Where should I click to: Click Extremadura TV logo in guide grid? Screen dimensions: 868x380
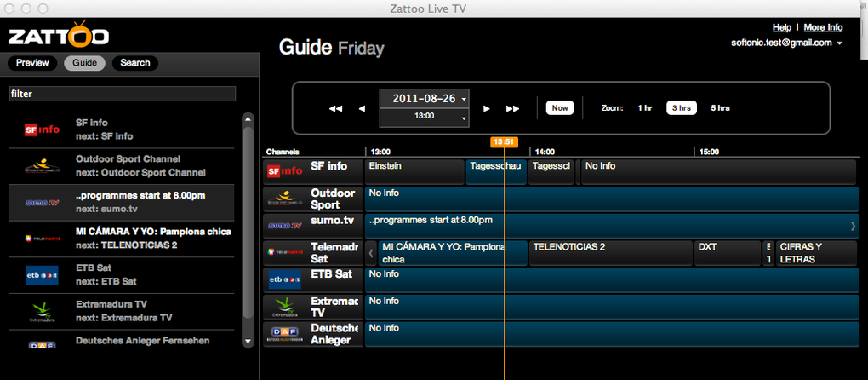(x=285, y=307)
